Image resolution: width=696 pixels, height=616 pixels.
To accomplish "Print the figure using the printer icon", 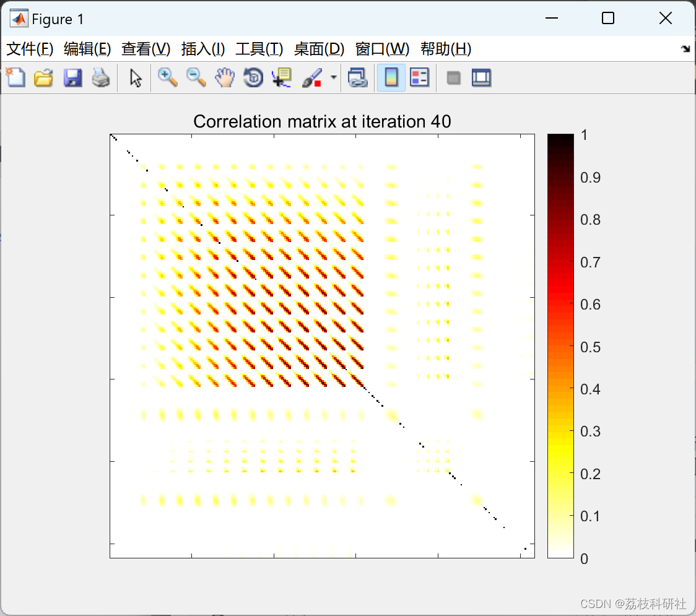I will pyautogui.click(x=101, y=77).
